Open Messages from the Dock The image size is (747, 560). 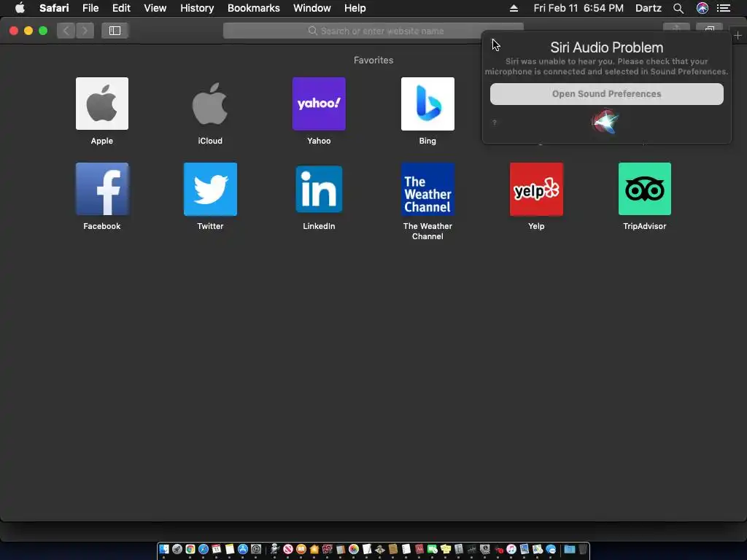(550, 549)
